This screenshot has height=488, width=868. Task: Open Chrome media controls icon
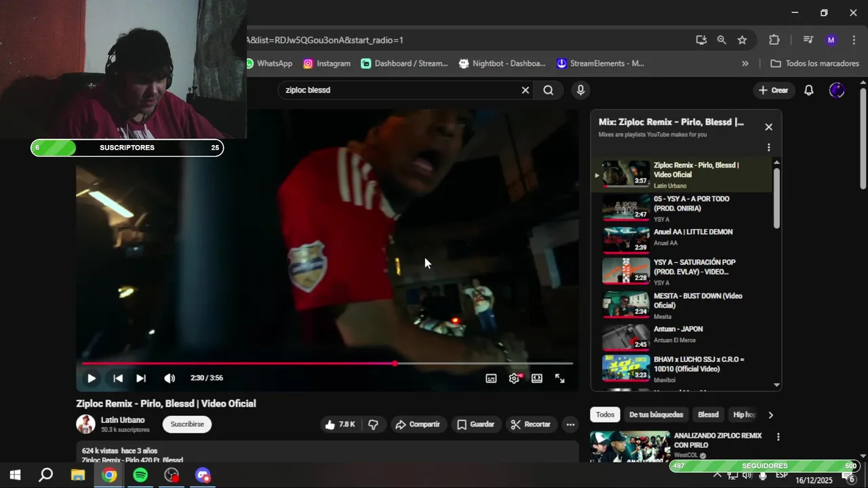coord(808,40)
